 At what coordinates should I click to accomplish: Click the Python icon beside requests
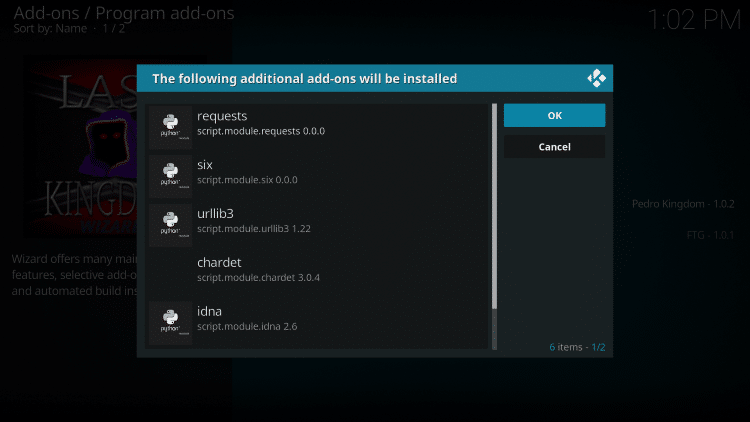[170, 125]
